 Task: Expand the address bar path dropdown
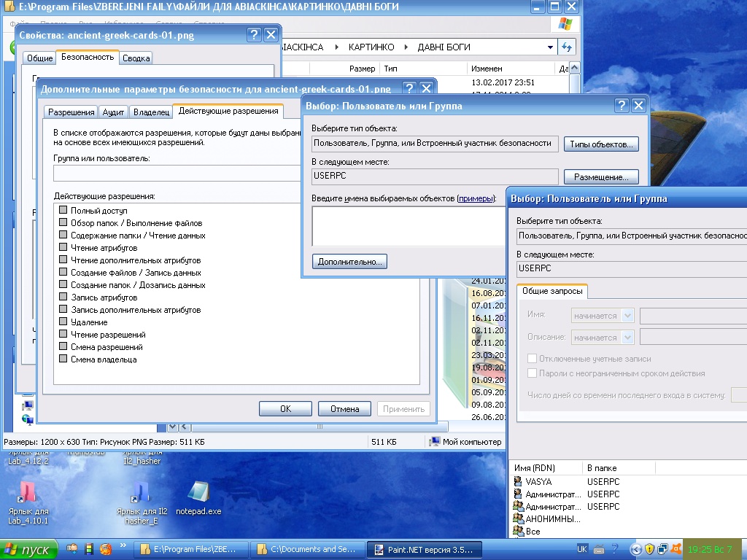(551, 47)
